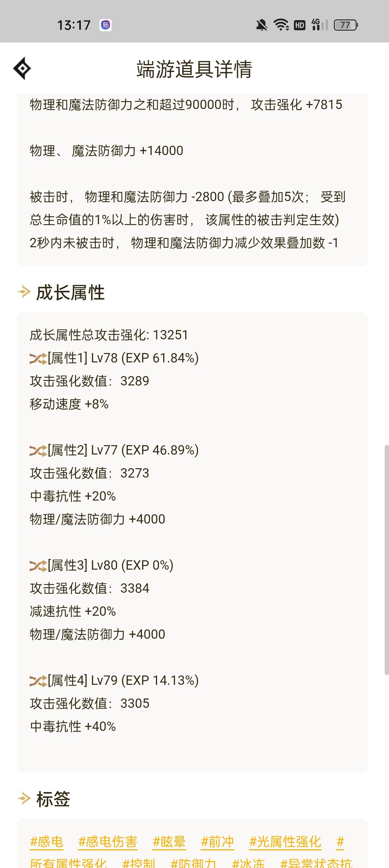Open the #光属性强化 tag
This screenshot has width=389, height=868.
(x=285, y=842)
